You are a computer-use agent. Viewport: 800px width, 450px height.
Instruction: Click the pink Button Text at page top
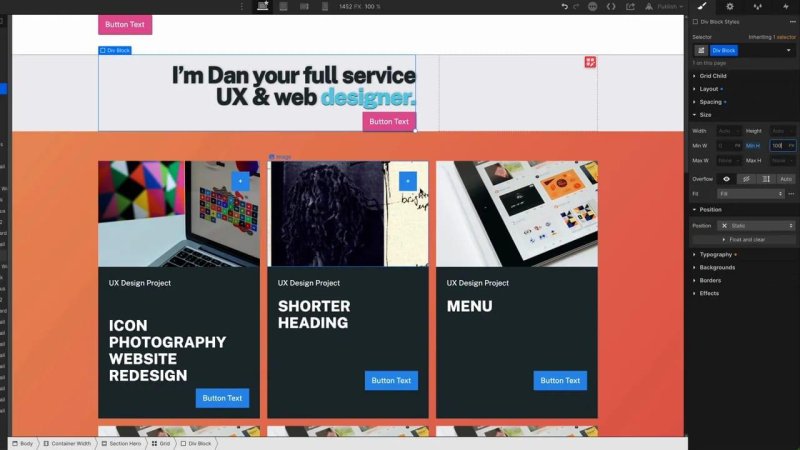tap(125, 24)
